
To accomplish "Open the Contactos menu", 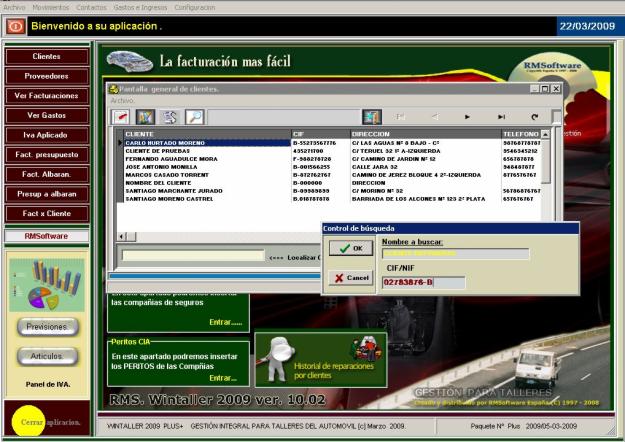I will click(91, 7).
